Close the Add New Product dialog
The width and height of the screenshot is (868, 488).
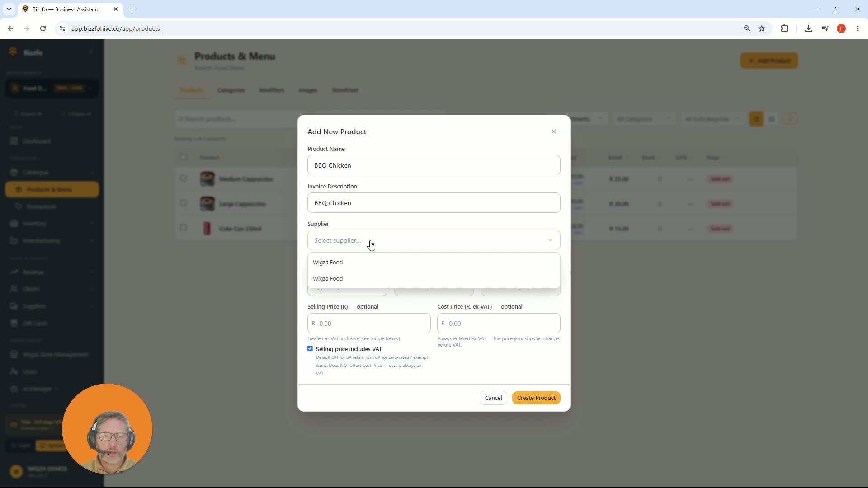(x=554, y=131)
